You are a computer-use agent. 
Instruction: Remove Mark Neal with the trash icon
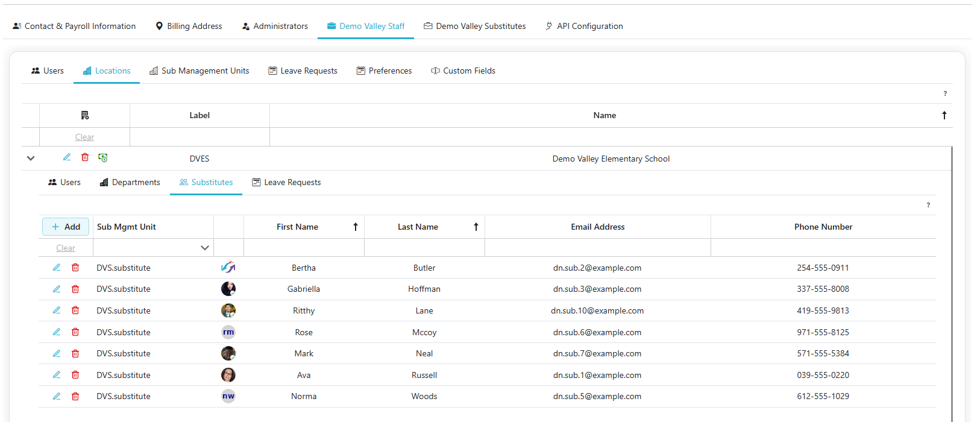(x=75, y=354)
